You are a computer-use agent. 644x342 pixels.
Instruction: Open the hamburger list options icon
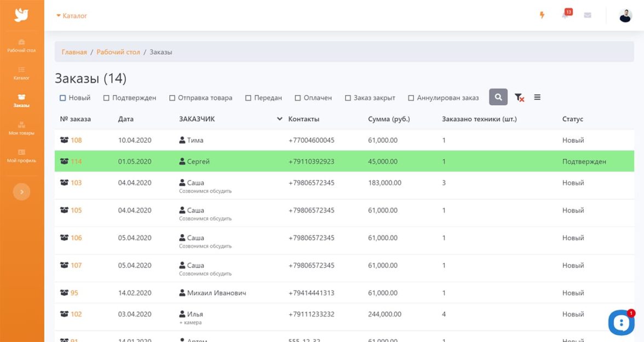537,97
